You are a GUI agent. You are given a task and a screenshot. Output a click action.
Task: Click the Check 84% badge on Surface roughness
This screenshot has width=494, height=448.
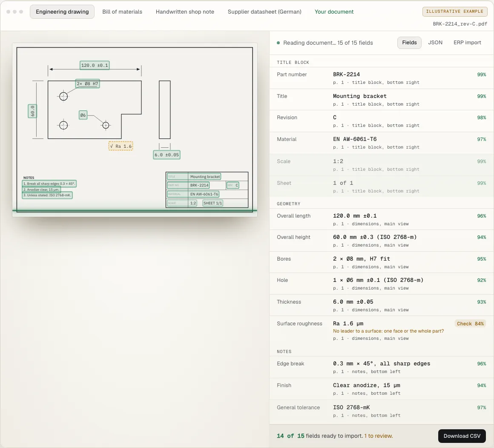pos(470,324)
